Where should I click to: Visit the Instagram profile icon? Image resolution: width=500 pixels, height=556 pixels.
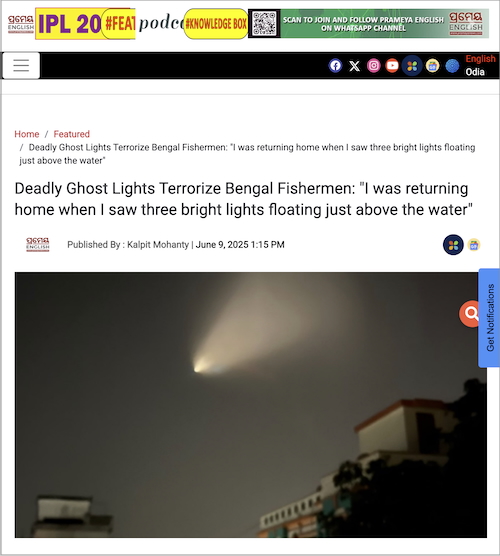pos(373,66)
